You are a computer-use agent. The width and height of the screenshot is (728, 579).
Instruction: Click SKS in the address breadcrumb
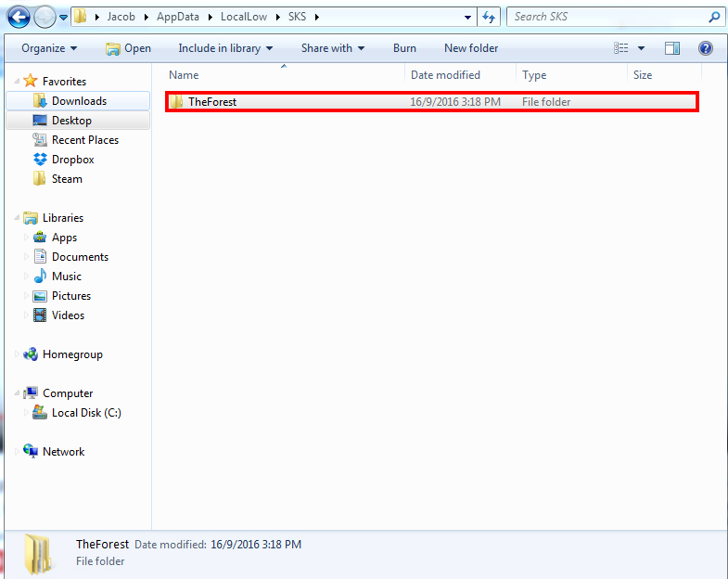click(297, 17)
